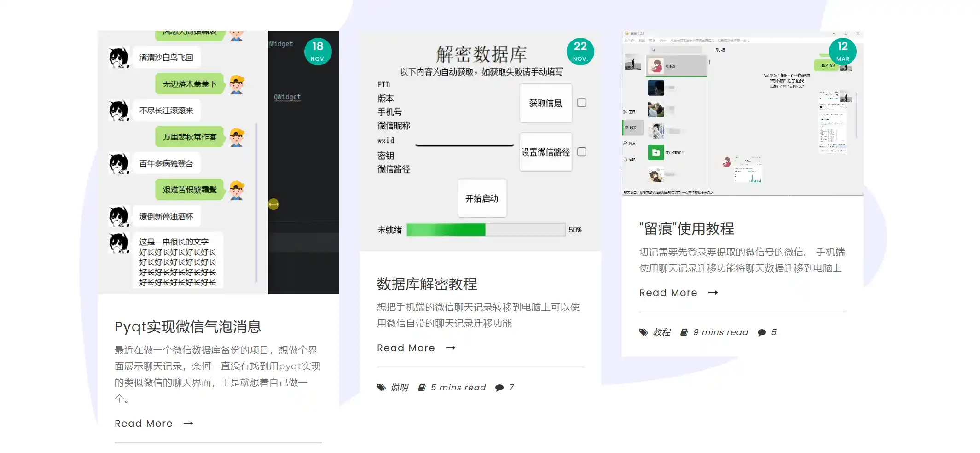This screenshot has height=453, width=980.
Task: Click the 5 mins read label
Action: [458, 388]
